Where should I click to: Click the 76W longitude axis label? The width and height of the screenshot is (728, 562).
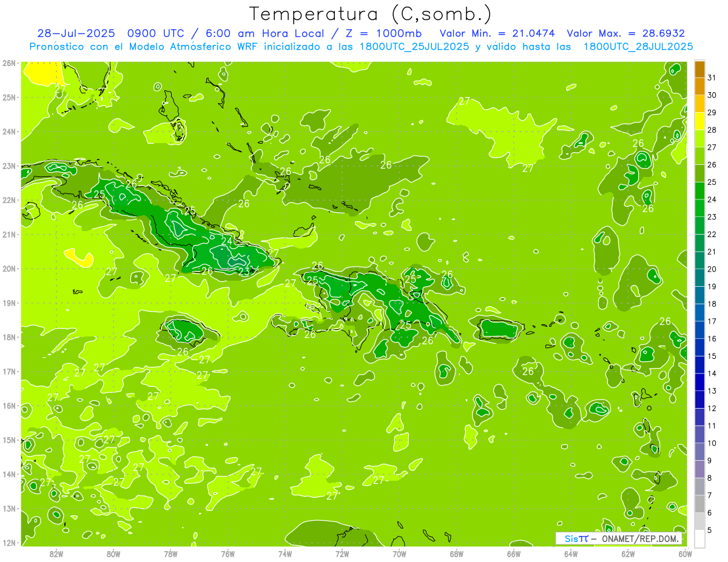point(228,554)
